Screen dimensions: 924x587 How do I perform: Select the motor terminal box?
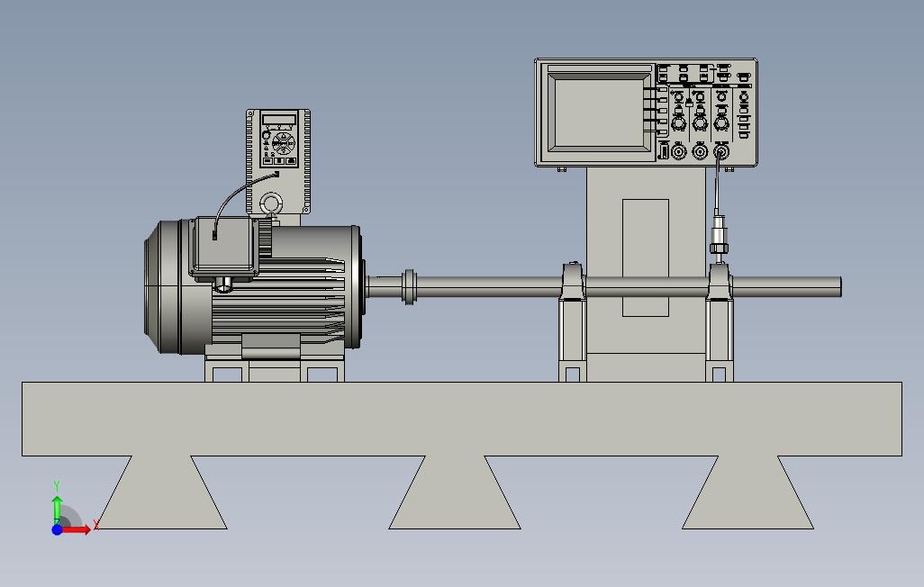[223, 247]
